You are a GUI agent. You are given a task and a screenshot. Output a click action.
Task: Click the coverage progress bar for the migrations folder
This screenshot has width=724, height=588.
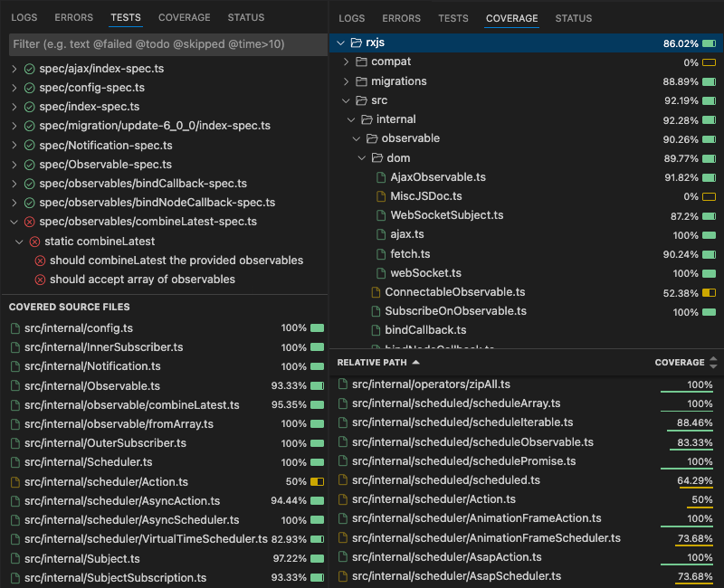coord(709,81)
